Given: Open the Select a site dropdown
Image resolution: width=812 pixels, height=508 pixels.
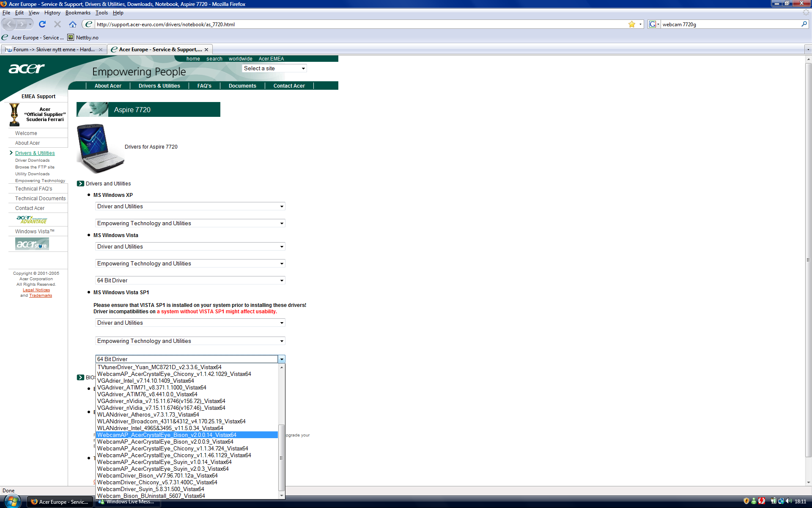Looking at the screenshot, I should coord(274,68).
